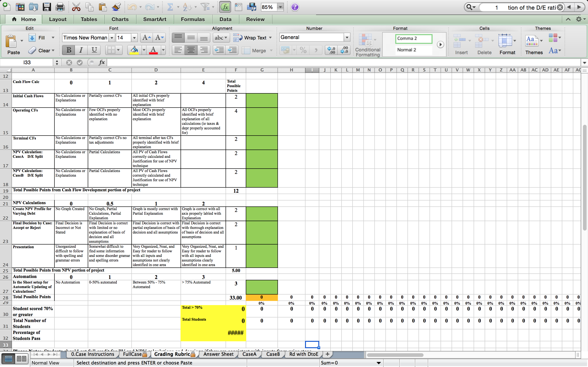Screen dimensions: 588x367
Task: Open the Answer Sheet worksheet tab
Action: coord(218,354)
